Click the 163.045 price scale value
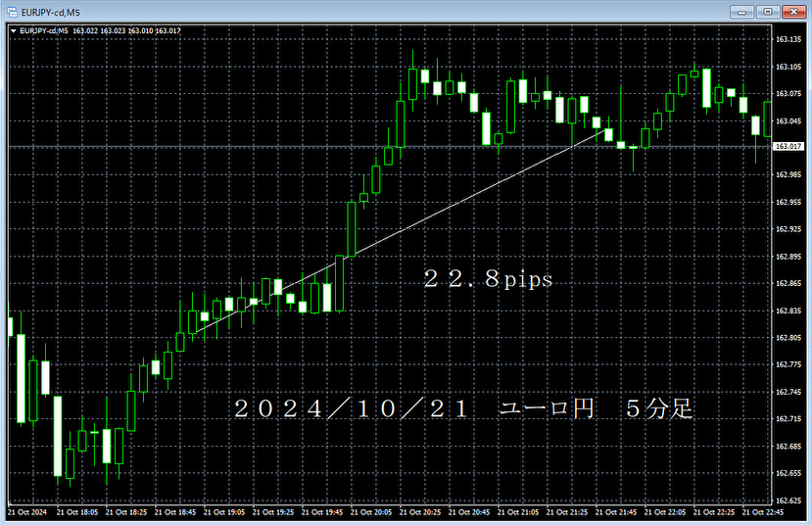The height and width of the screenshot is (525, 812). 788,121
